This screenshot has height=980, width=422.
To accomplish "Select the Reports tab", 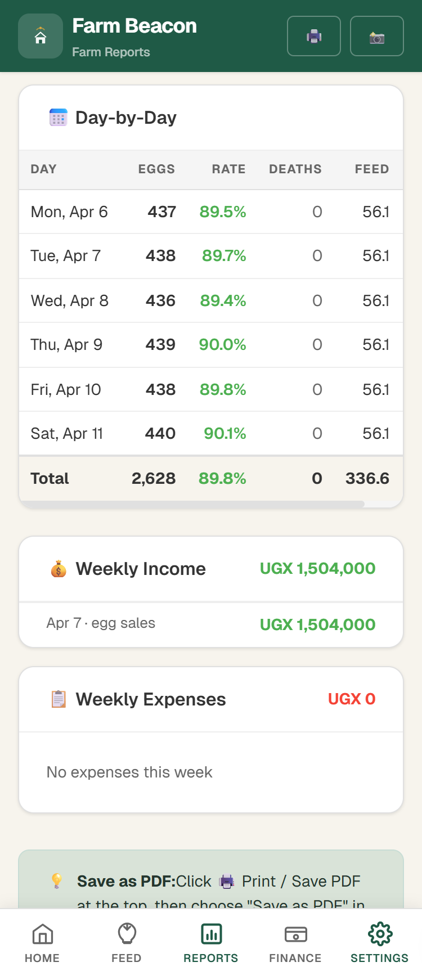I will (x=211, y=943).
